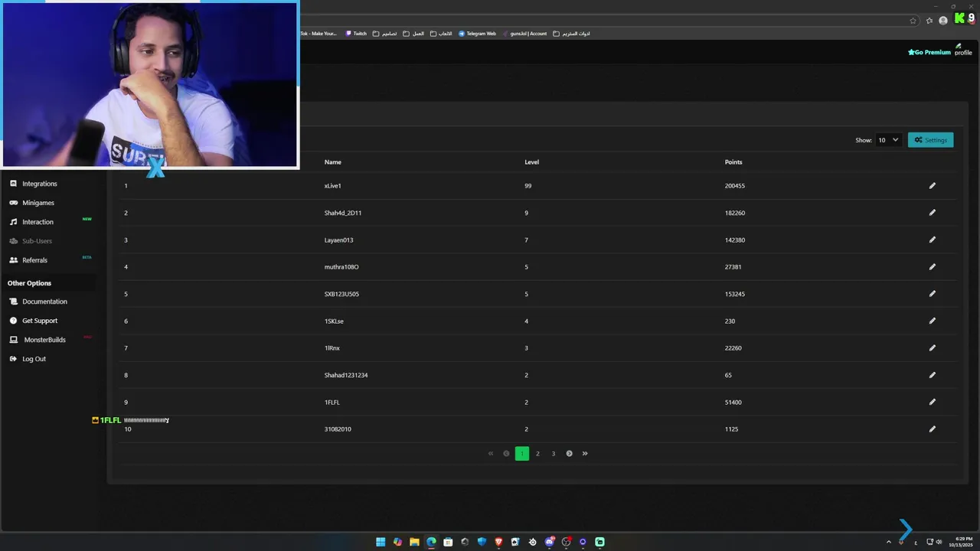
Task: Open Brave browser from the taskbar
Action: 498,542
